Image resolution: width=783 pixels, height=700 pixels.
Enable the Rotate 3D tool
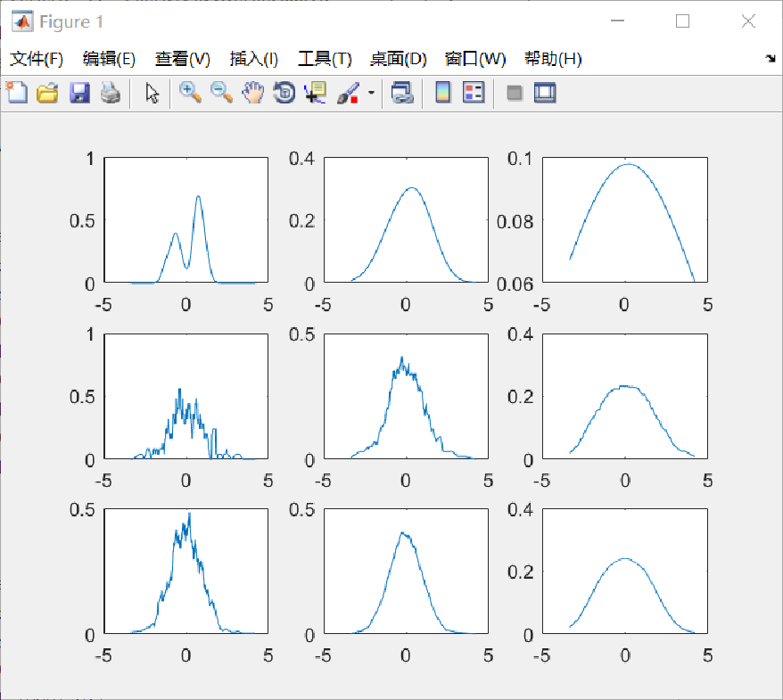pyautogui.click(x=284, y=93)
